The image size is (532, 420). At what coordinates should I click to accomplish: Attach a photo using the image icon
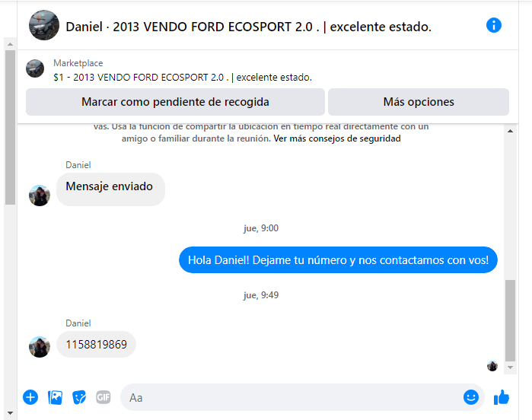[55, 397]
